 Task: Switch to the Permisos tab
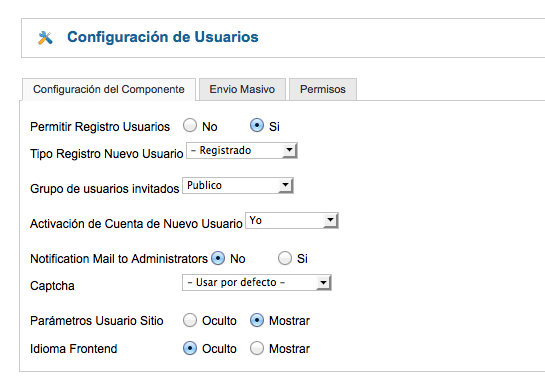click(x=323, y=89)
